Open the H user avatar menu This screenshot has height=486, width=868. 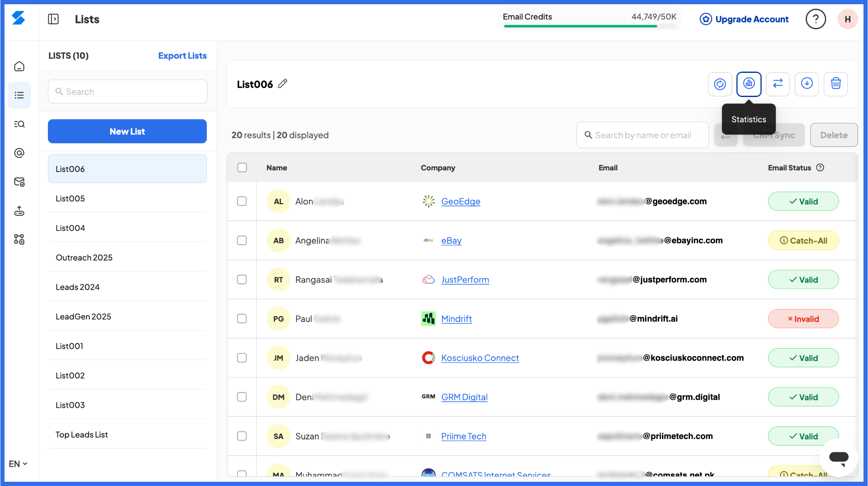tap(848, 19)
